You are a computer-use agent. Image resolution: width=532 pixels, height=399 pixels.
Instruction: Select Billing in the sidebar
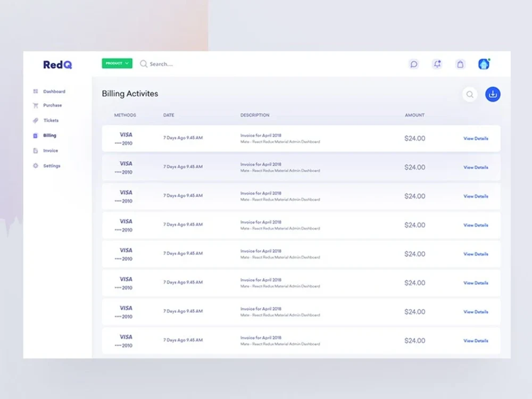coord(49,135)
